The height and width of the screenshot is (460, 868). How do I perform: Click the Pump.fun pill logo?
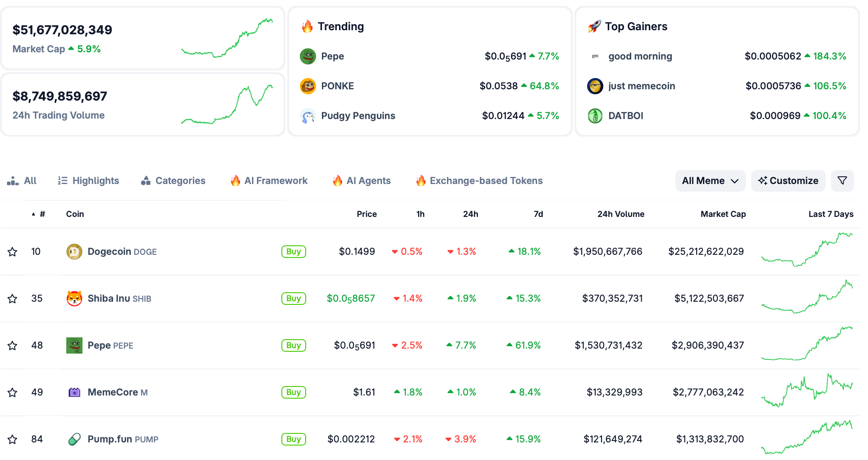click(74, 439)
